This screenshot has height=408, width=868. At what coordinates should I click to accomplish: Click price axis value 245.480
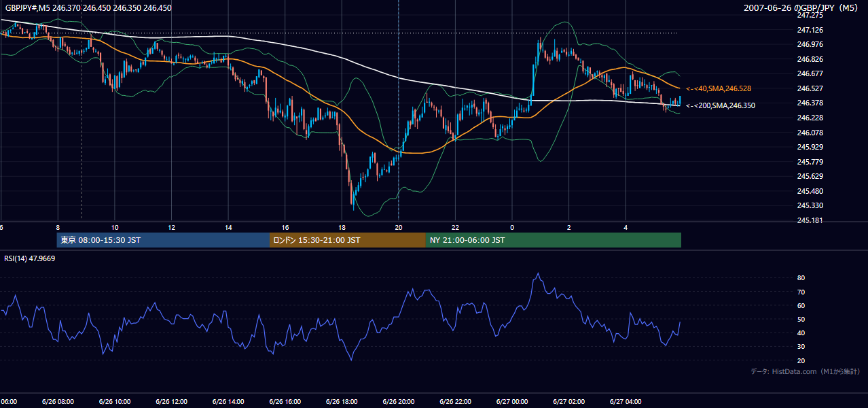(810, 191)
